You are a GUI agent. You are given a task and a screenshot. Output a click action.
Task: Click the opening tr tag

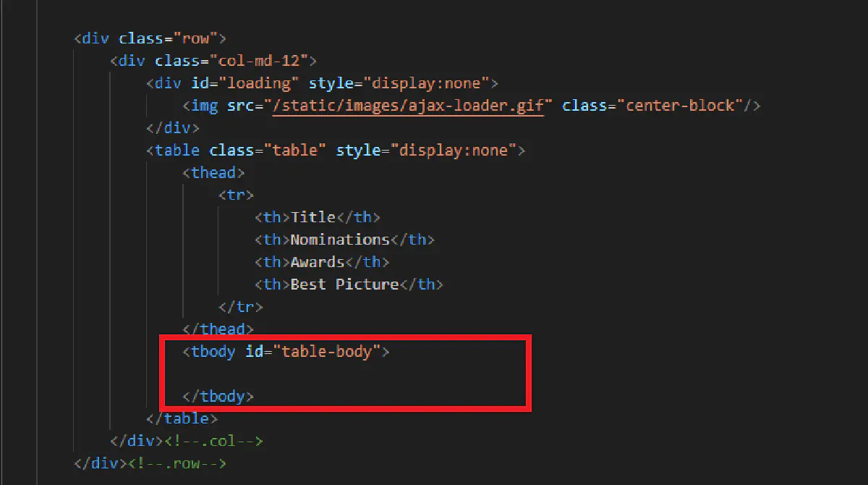coord(235,194)
